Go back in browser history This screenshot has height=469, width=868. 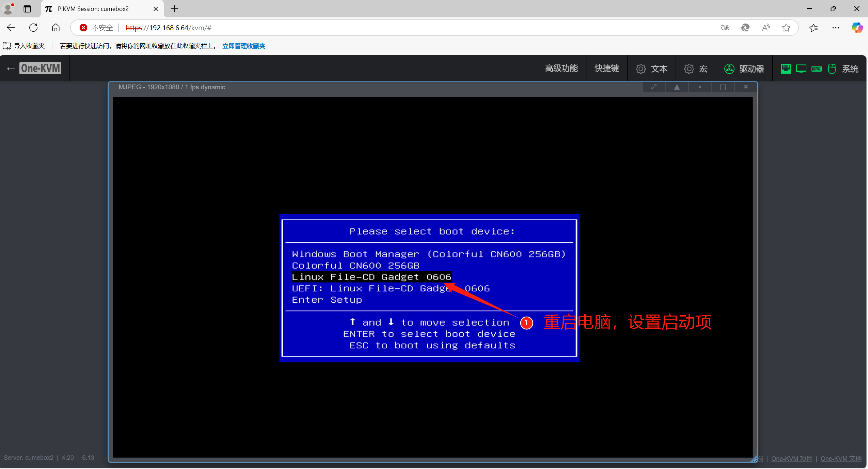(x=11, y=28)
